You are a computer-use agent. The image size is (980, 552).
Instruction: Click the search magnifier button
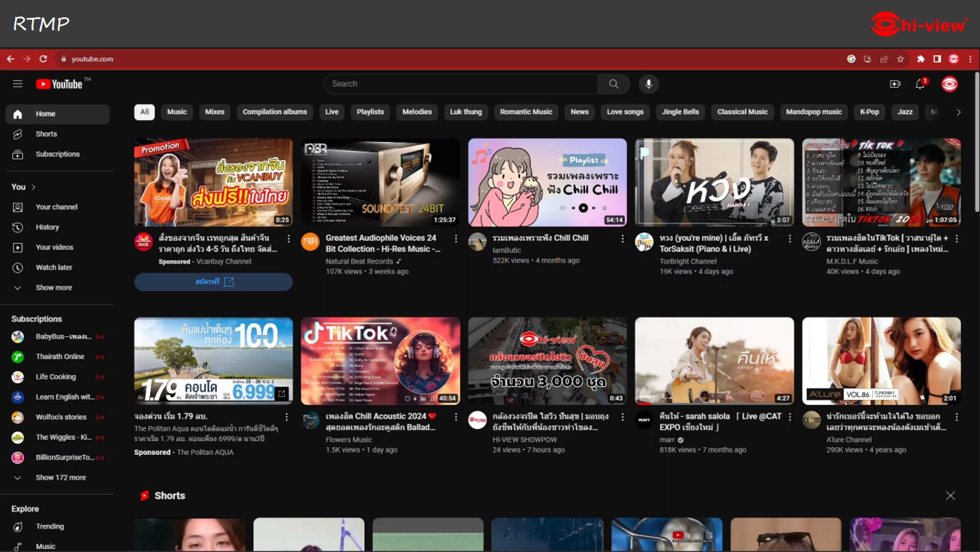[614, 84]
